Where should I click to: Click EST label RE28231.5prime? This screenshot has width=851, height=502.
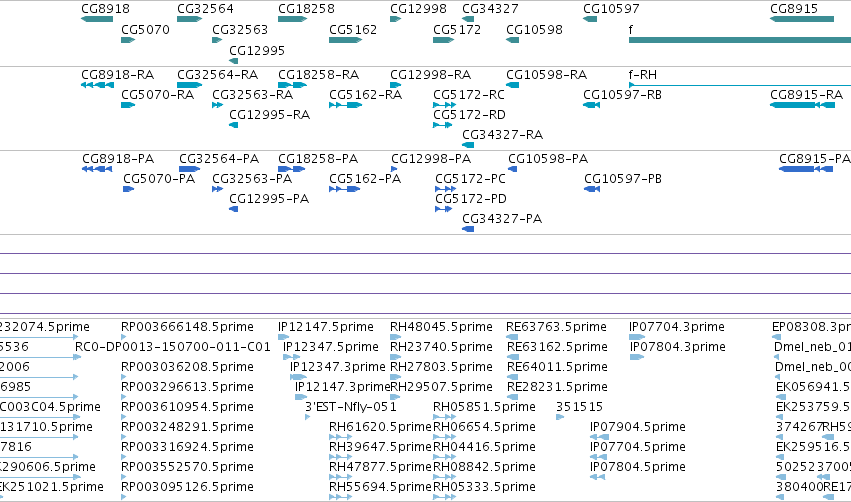pyautogui.click(x=557, y=386)
